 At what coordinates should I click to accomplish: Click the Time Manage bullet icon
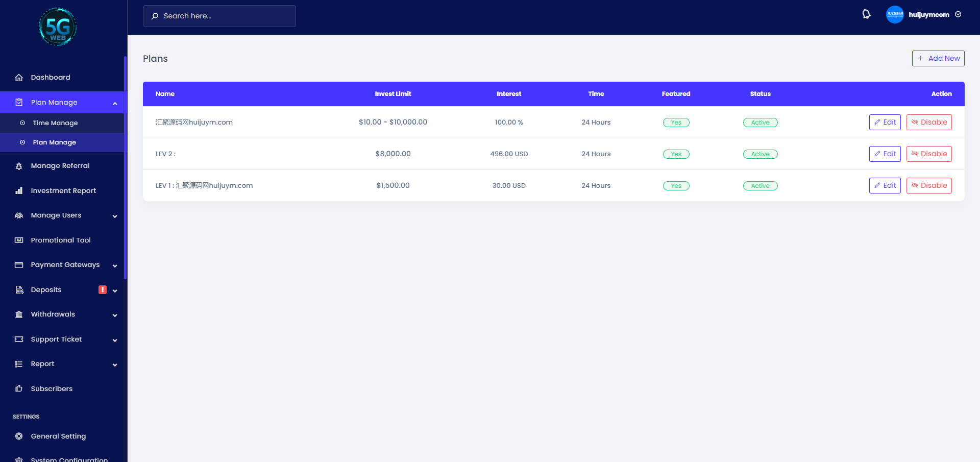tap(22, 123)
